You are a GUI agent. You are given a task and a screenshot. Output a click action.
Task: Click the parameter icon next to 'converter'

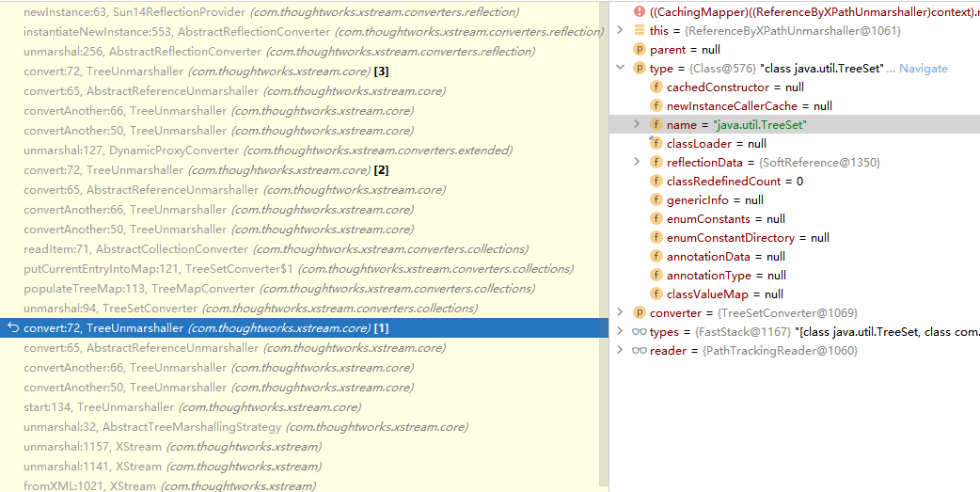tap(640, 312)
